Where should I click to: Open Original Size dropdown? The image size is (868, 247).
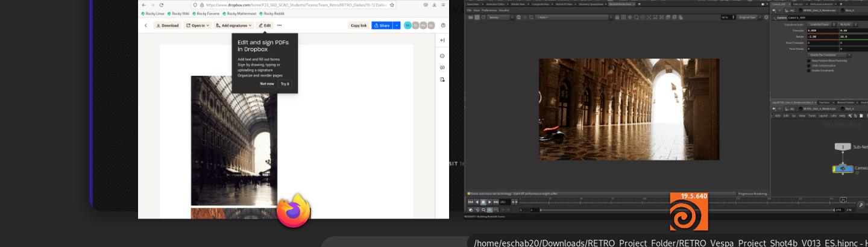(751, 17)
